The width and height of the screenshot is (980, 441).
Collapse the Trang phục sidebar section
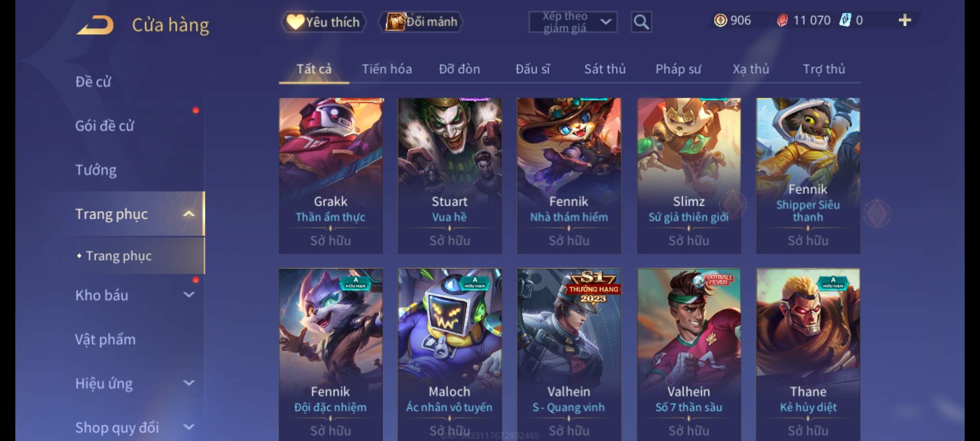188,214
